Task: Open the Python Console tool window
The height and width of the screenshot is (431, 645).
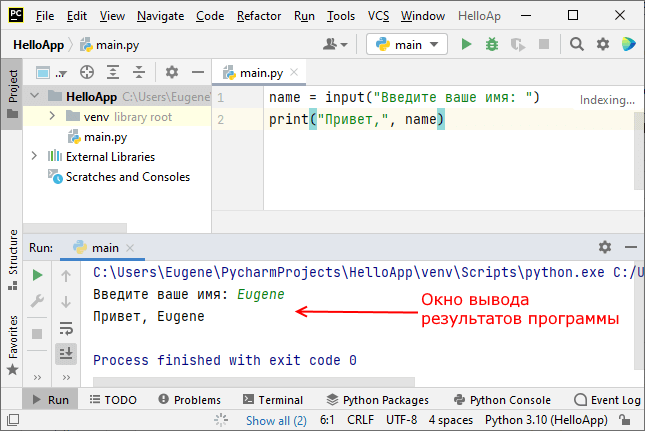Action: coord(502,400)
